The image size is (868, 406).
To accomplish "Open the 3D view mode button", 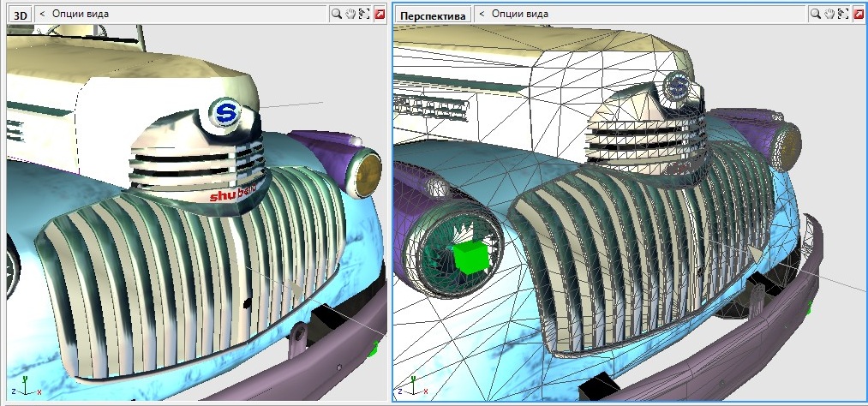I will (x=19, y=15).
